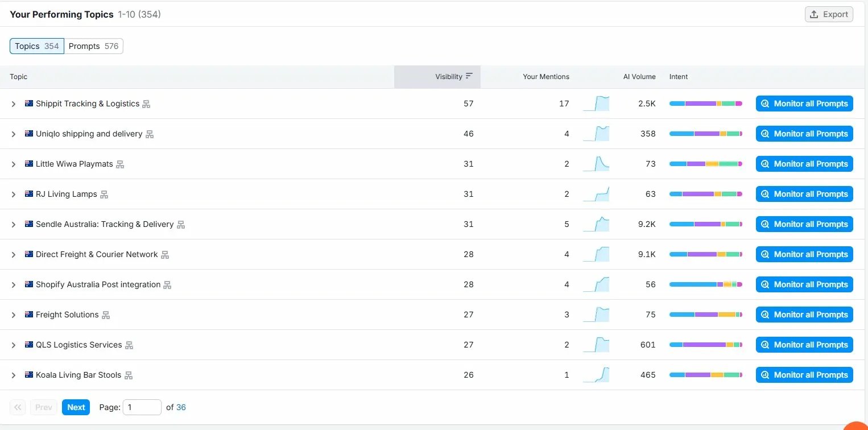Click hierarchy icon next to RJ Living Lamps
868x430 pixels.
104,195
